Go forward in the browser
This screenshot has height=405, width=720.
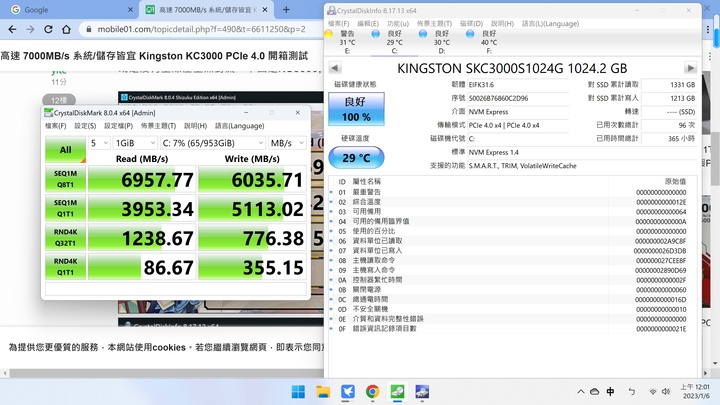[30, 29]
